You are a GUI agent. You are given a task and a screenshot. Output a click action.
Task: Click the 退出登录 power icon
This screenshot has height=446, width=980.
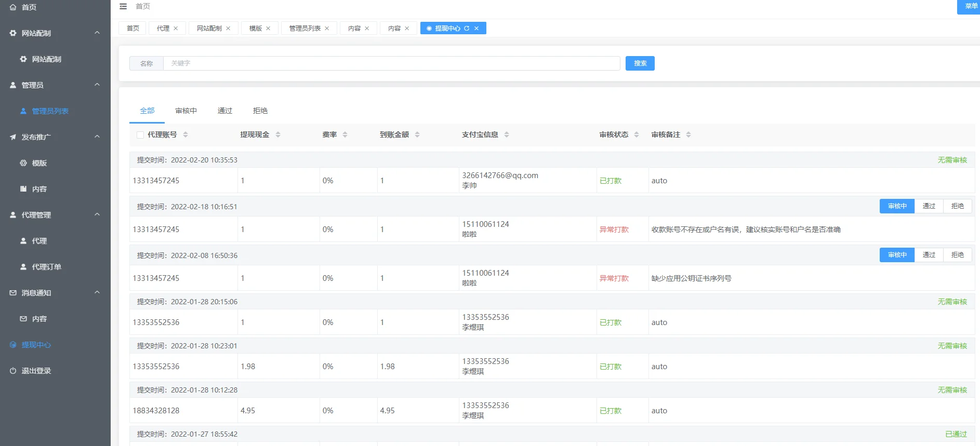(x=13, y=371)
